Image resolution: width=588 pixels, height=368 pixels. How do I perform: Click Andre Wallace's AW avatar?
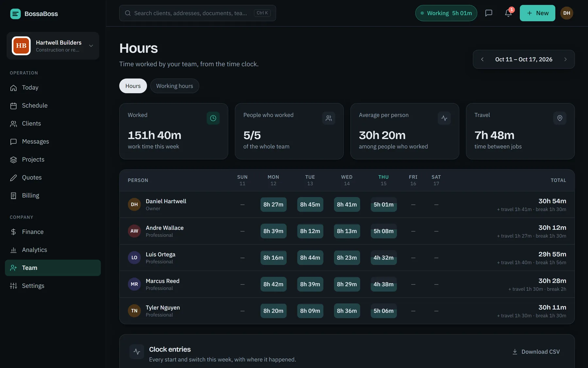[134, 231]
